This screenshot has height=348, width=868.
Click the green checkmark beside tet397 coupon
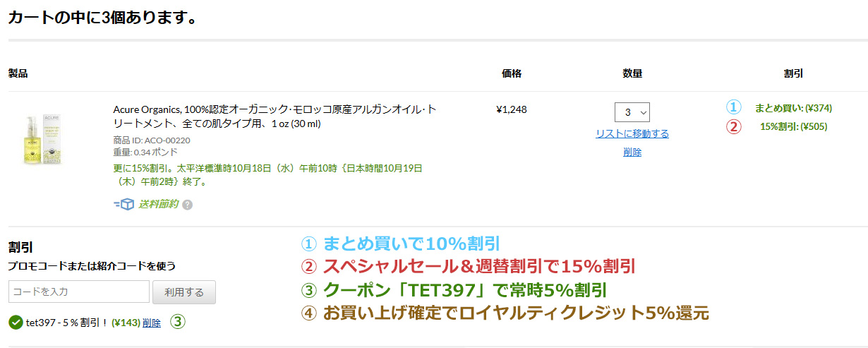(x=16, y=323)
